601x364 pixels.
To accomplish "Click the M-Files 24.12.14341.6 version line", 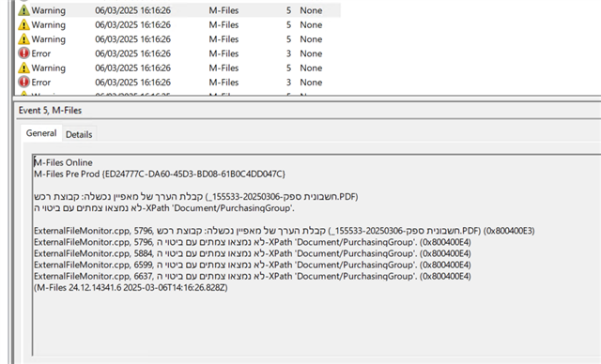I will 131,287.
